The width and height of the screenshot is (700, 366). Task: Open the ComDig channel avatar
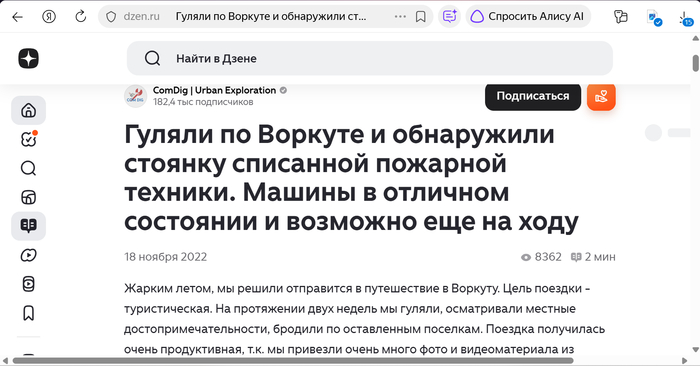(135, 96)
